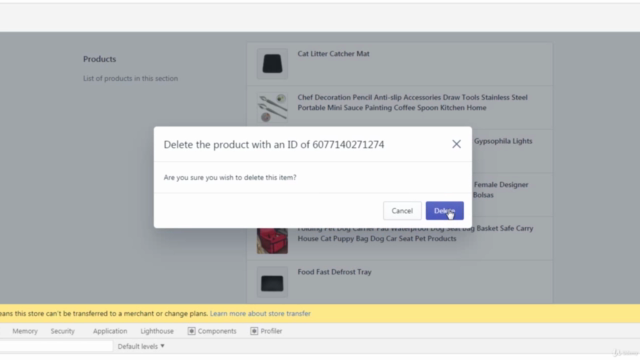Viewport: 640px width, 360px height.
Task: Click the Profiler tab React icon
Action: click(254, 331)
